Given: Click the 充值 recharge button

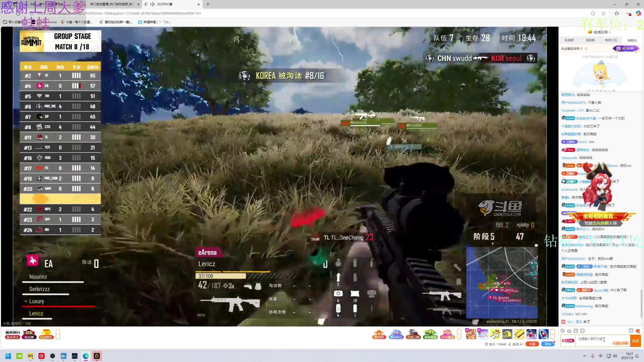Looking at the screenshot, I should [x=532, y=344].
